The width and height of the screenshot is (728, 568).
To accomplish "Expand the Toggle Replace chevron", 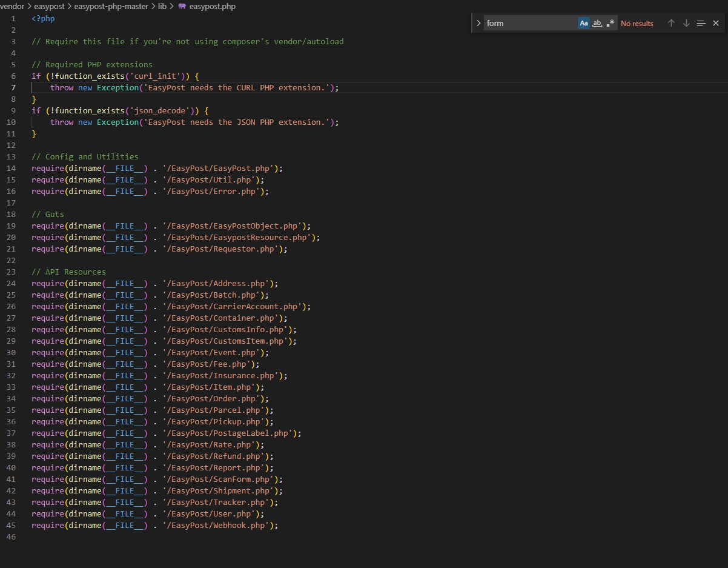I will coord(478,23).
